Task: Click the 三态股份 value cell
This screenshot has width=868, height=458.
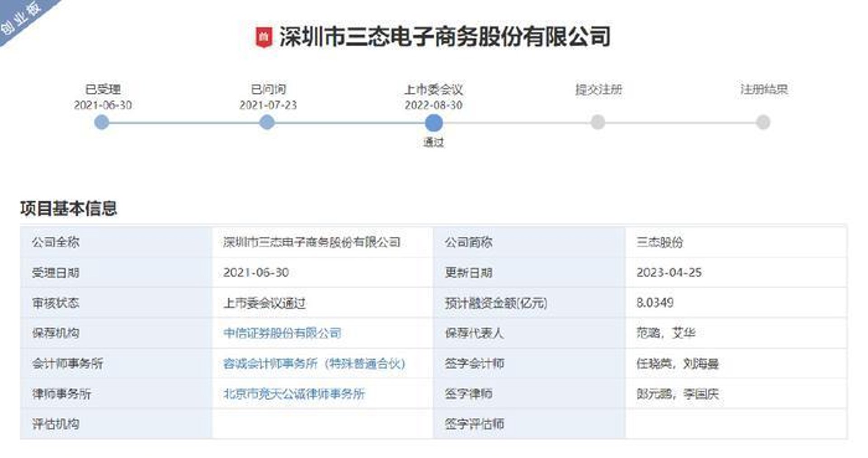Action: click(x=736, y=242)
